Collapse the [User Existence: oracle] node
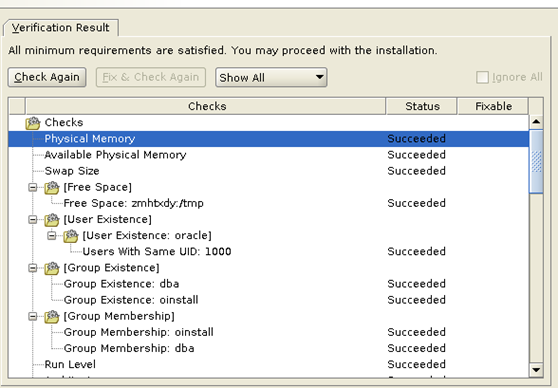Viewport: 558px width, 388px height. (52, 236)
